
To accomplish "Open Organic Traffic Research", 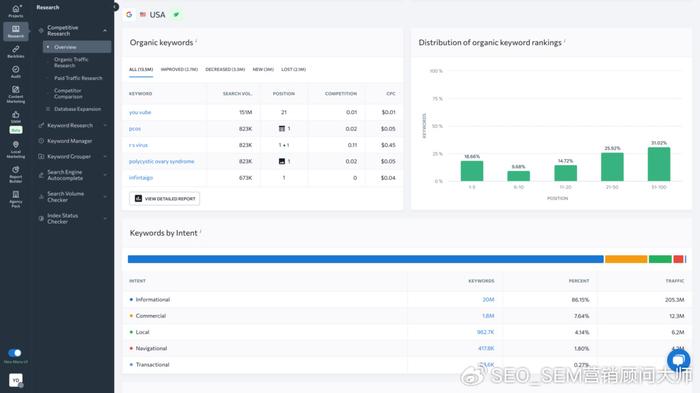I will pos(71,62).
